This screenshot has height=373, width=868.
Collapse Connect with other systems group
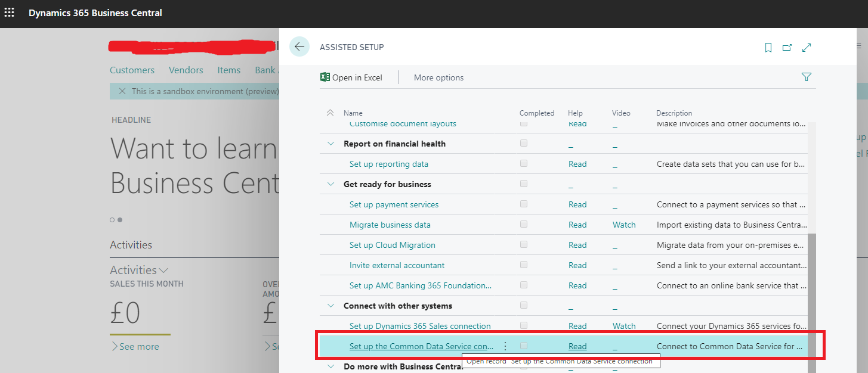click(330, 306)
